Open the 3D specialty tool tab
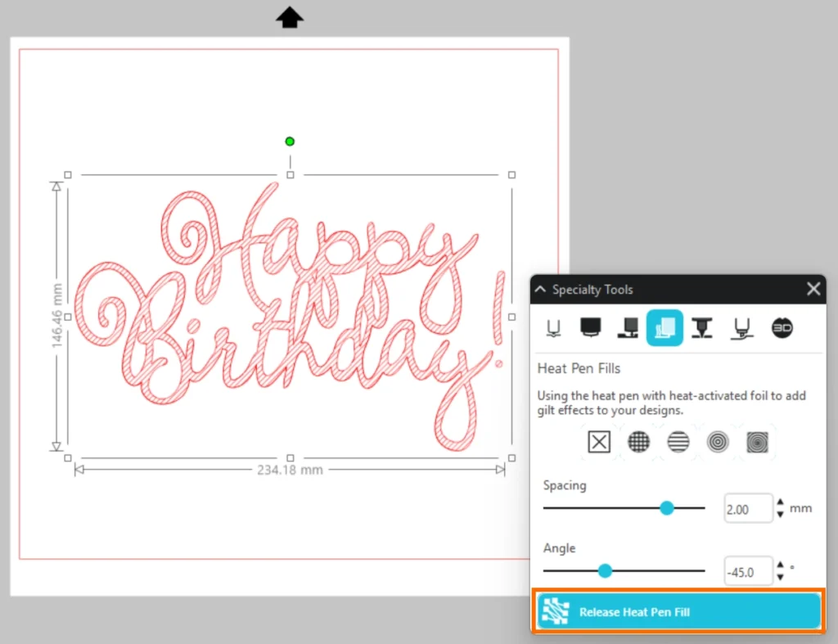The image size is (838, 644). 782,328
